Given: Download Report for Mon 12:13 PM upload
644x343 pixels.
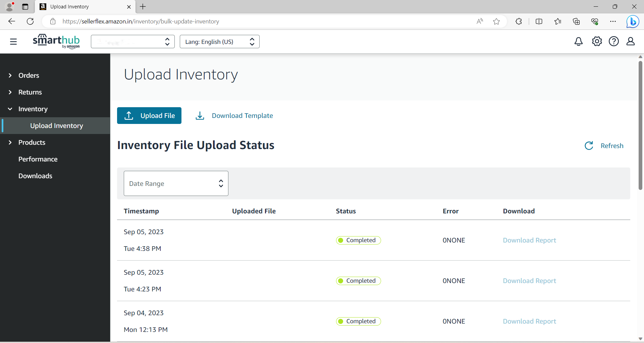Looking at the screenshot, I should tap(529, 321).
